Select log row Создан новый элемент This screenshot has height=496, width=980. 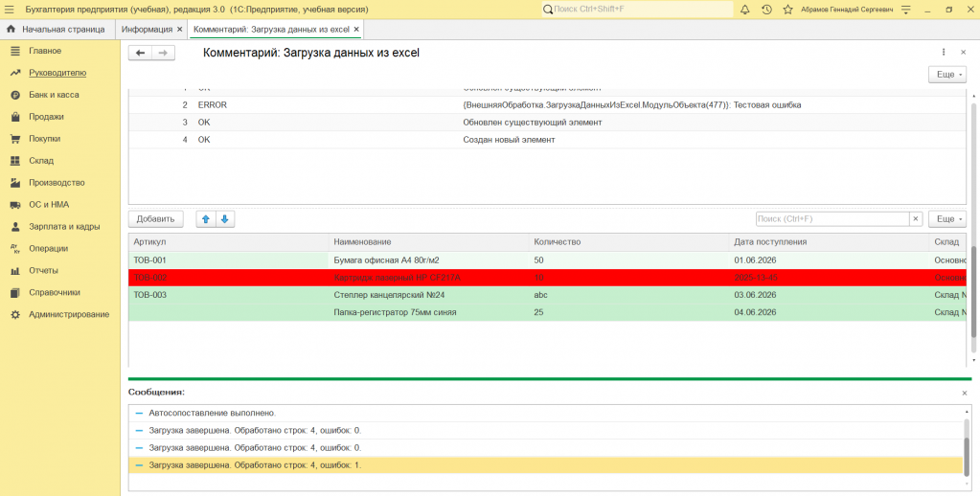[548, 140]
